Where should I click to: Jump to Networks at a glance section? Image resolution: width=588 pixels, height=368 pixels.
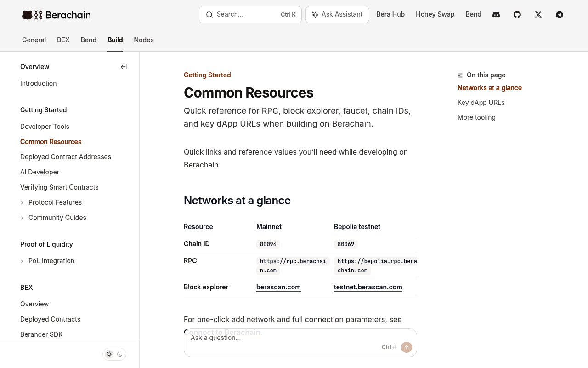point(490,88)
